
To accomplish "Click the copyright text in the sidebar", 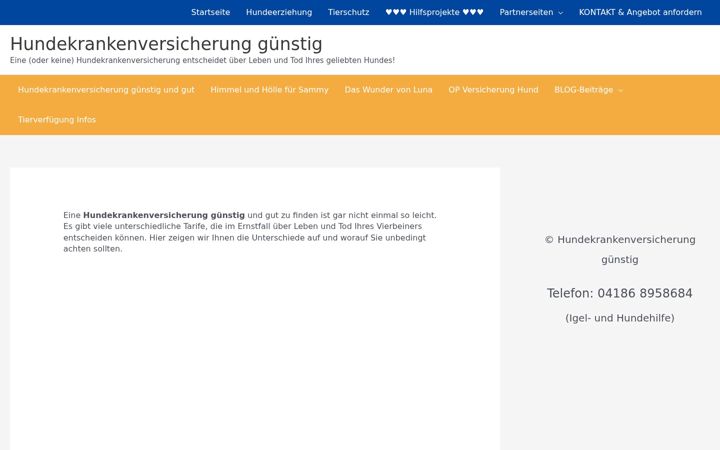I will (620, 249).
